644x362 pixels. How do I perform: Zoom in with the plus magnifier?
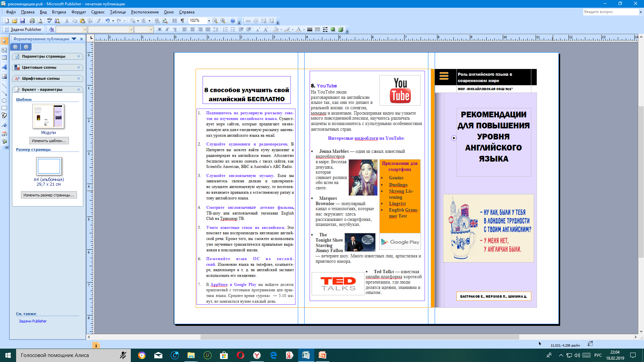tap(223, 21)
